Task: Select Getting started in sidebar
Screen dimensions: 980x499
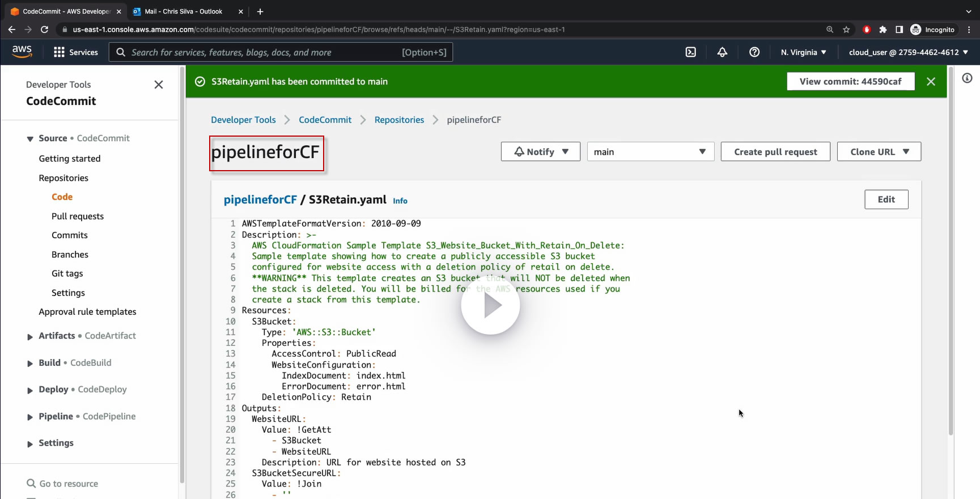Action: pos(70,159)
